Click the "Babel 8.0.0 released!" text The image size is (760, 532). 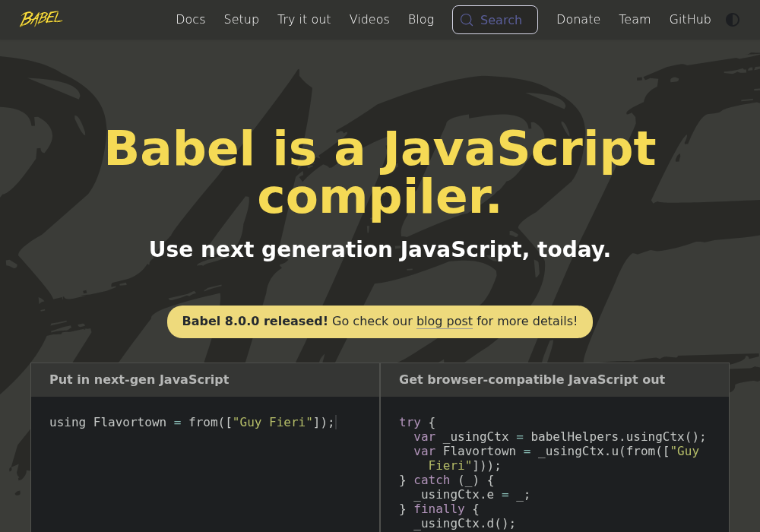pos(255,321)
